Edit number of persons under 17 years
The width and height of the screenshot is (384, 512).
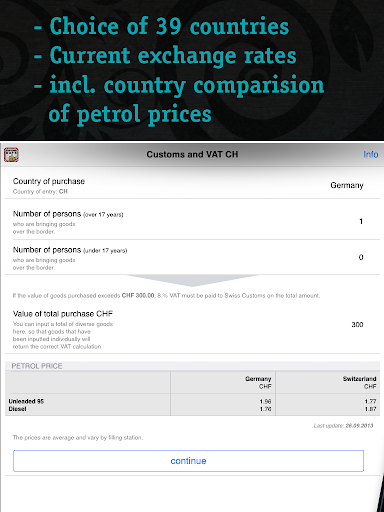coord(192,257)
